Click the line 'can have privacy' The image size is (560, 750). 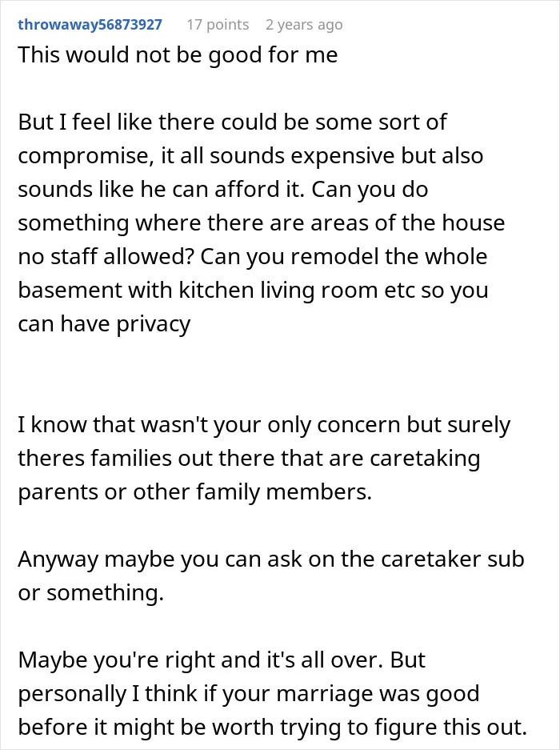point(104,324)
